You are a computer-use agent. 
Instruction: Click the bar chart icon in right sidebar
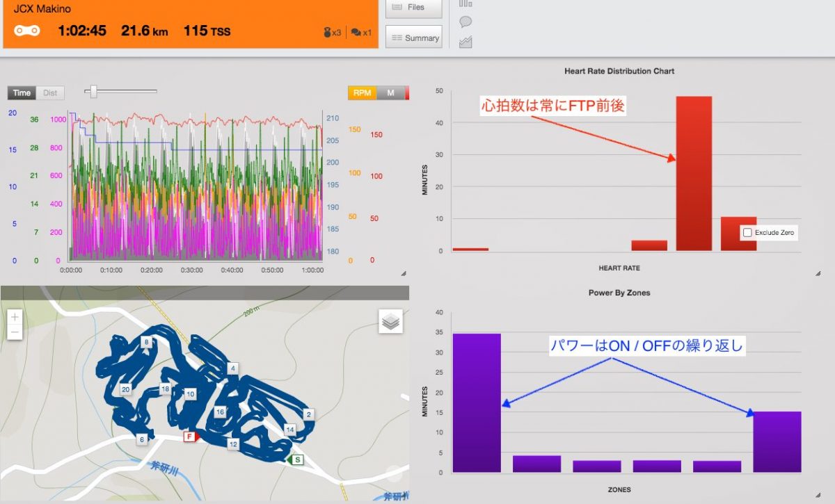pyautogui.click(x=466, y=3)
